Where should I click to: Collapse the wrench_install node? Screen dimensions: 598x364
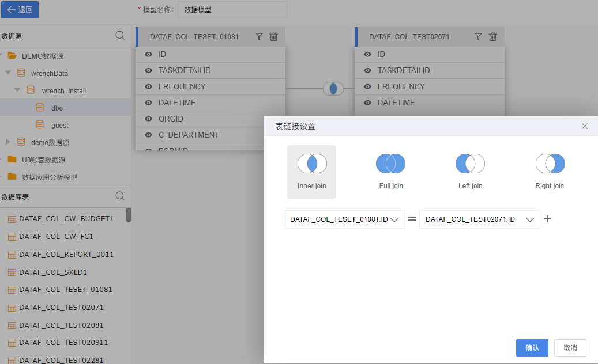(17, 90)
